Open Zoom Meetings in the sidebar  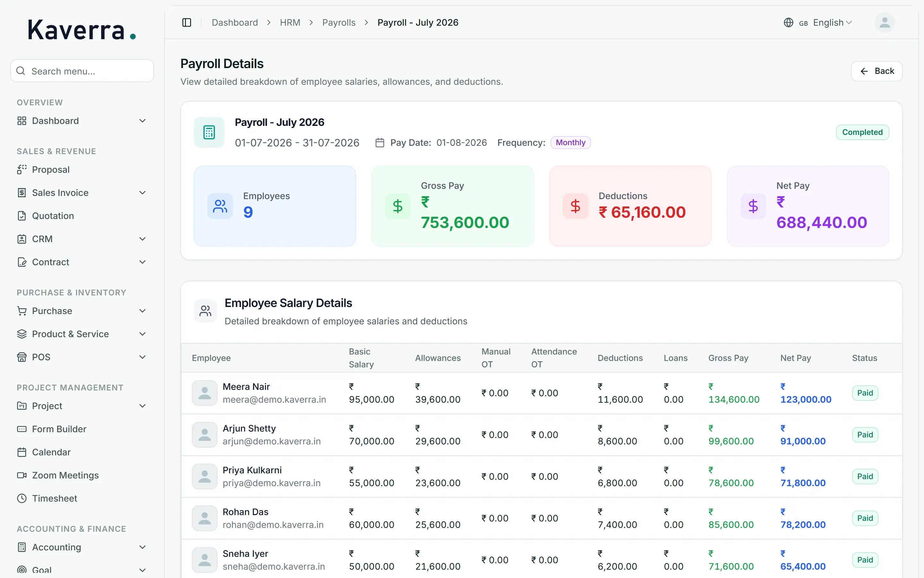82,475
